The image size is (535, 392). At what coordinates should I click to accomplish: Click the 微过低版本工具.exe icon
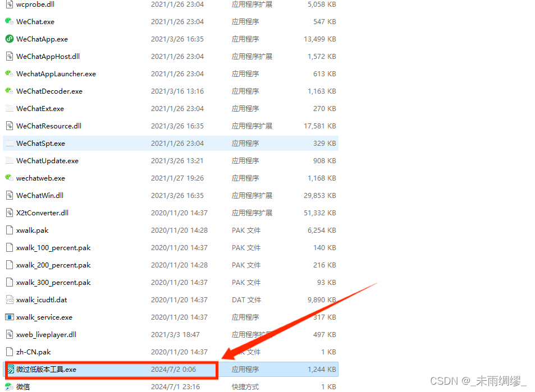[11, 369]
